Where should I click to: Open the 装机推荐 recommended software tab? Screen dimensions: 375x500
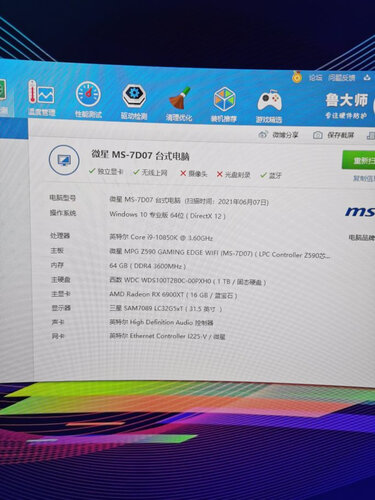[224, 105]
